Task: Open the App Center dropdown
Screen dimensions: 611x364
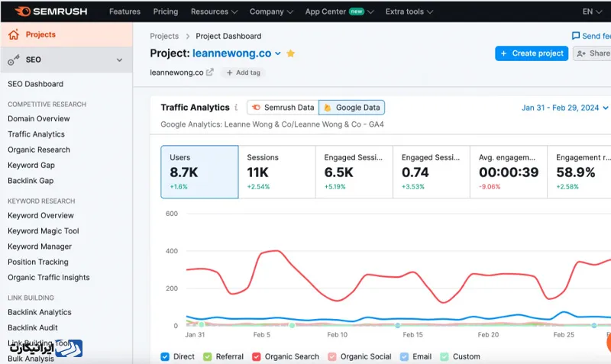Action: (x=339, y=11)
